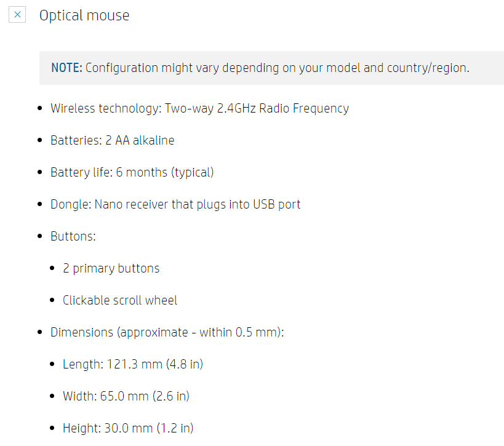Click the bold NOTE label
Viewport: 504px width, 446px height.
click(66, 68)
